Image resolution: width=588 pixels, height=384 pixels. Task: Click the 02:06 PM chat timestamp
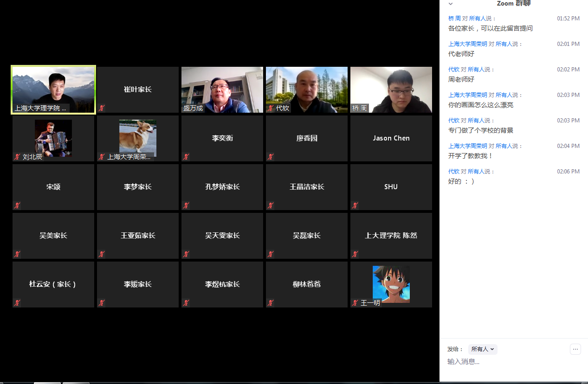point(569,172)
